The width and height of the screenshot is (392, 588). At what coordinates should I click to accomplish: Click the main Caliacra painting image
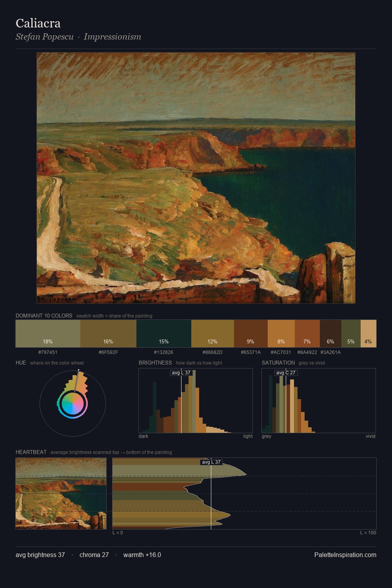pos(196,178)
